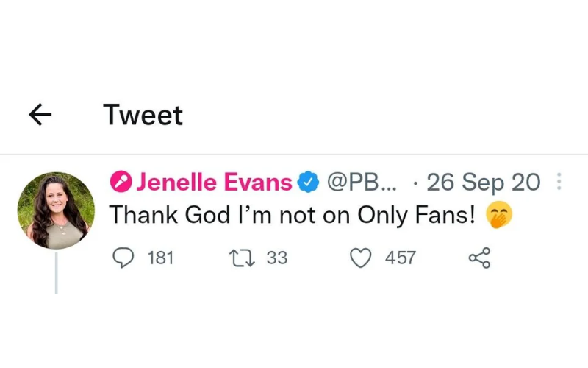The image size is (588, 368).
Task: View the 33 retweets count
Action: [x=277, y=258]
